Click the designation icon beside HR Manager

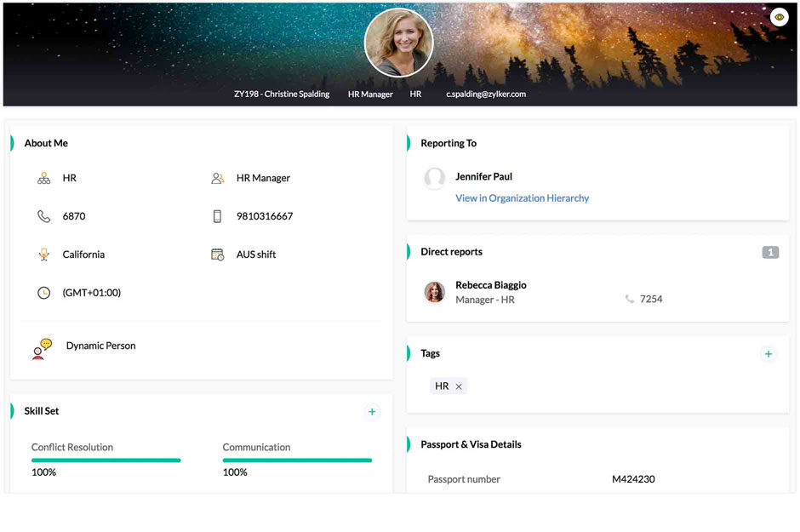(217, 178)
